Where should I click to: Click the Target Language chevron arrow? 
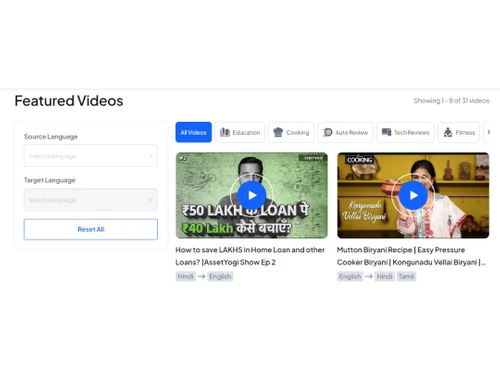coord(151,200)
